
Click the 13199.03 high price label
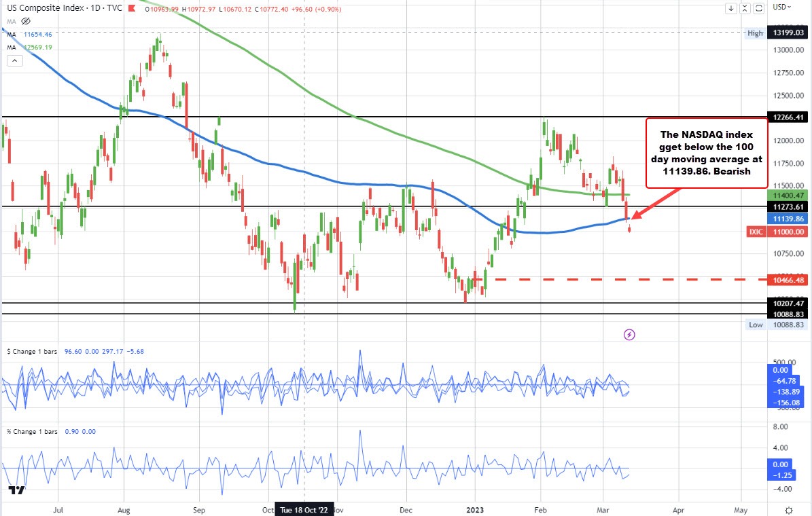pyautogui.click(x=787, y=33)
